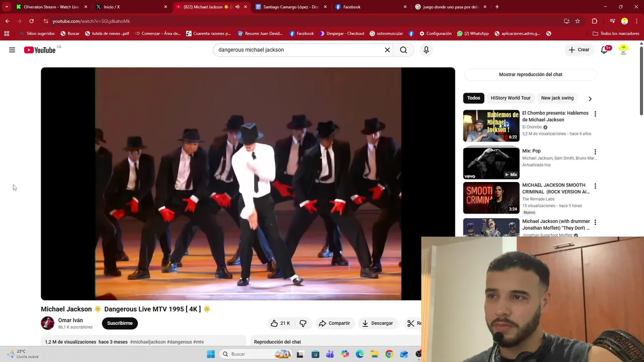This screenshot has height=362, width=644.
Task: Open the Windows Start button
Action: pos(211,354)
